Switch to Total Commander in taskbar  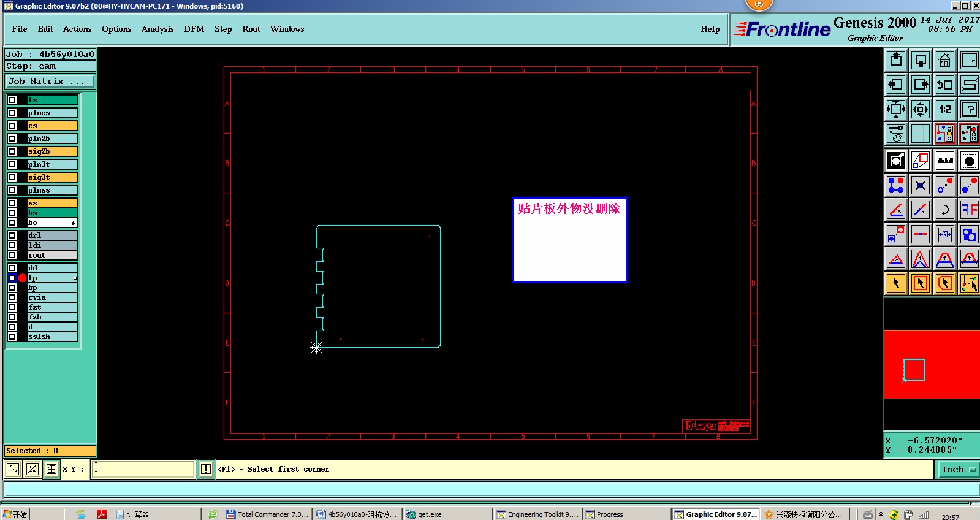[x=267, y=514]
